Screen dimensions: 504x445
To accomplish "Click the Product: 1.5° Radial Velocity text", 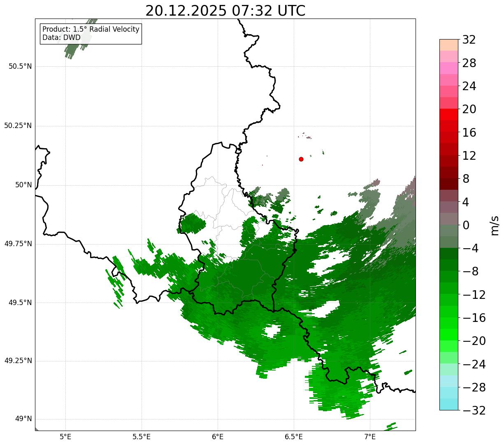I will click(91, 30).
